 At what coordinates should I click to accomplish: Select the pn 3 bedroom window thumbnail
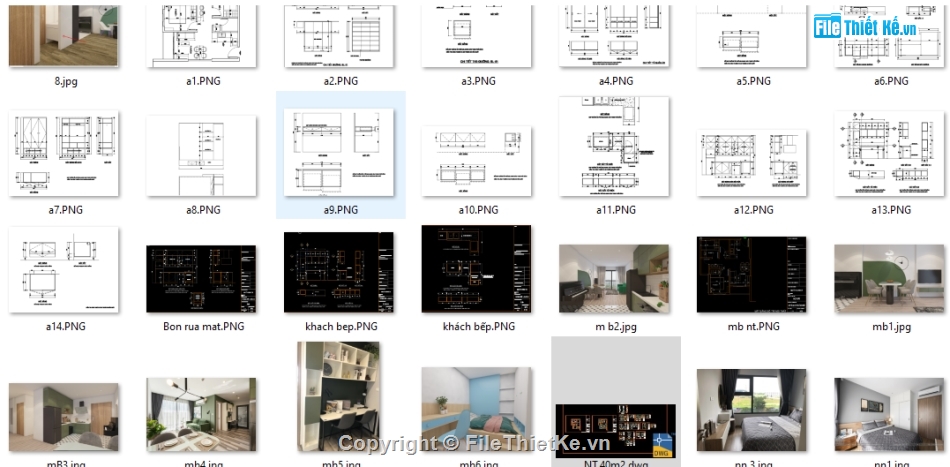pos(751,410)
